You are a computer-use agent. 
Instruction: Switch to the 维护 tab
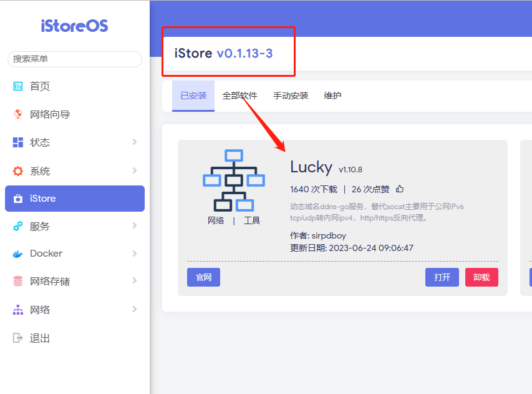[332, 96]
